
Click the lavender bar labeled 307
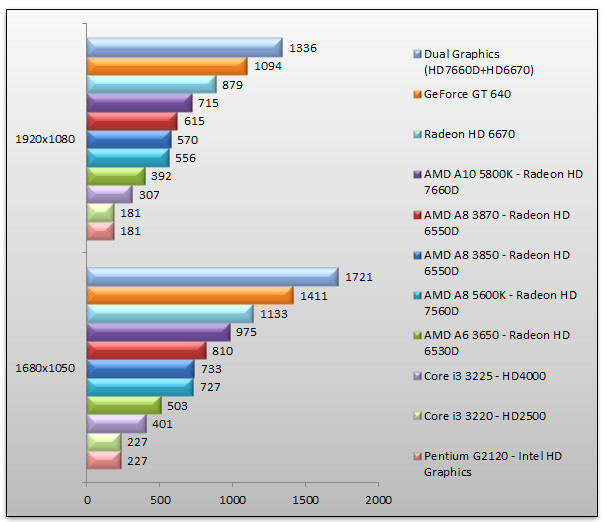click(x=110, y=194)
